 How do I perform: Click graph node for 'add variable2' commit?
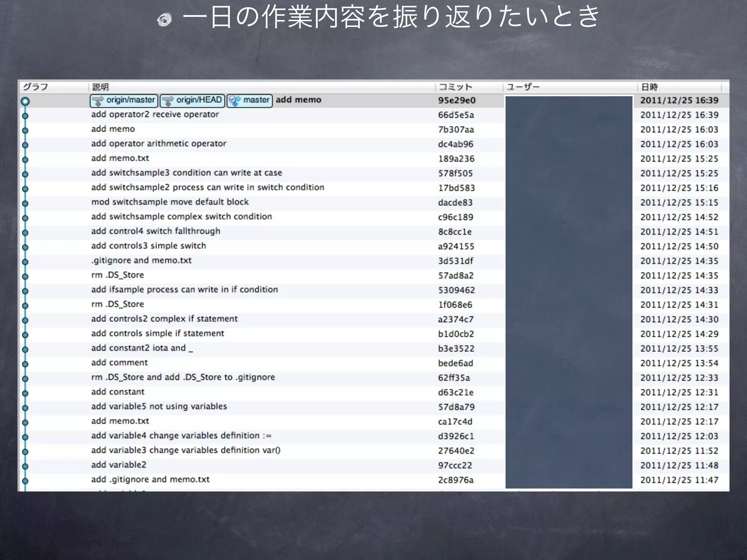click(25, 466)
